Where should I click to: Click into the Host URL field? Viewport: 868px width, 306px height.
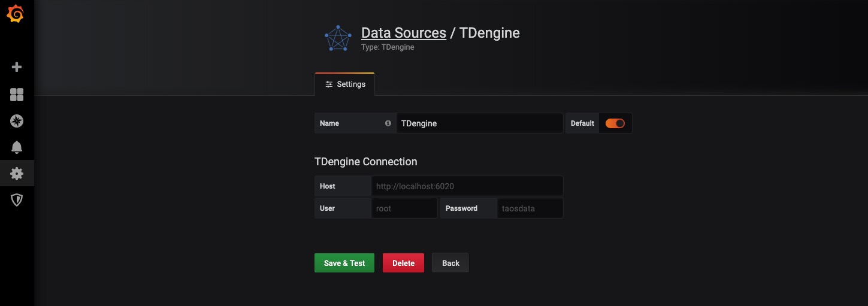tap(467, 186)
